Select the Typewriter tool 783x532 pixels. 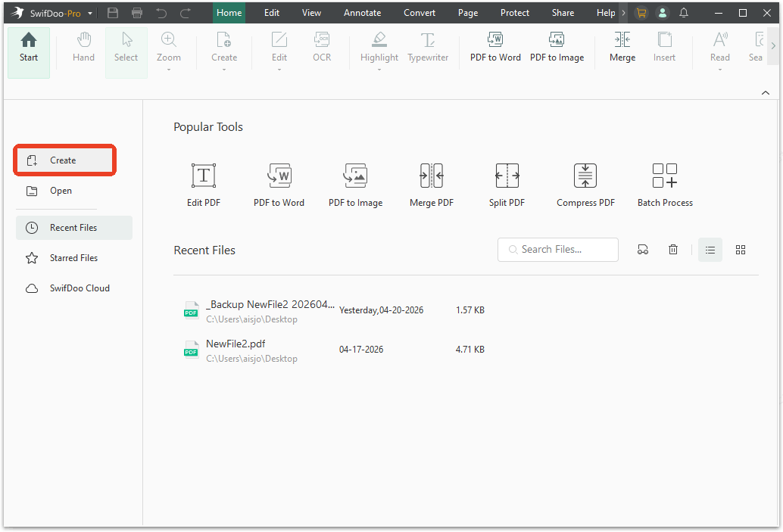(428, 49)
